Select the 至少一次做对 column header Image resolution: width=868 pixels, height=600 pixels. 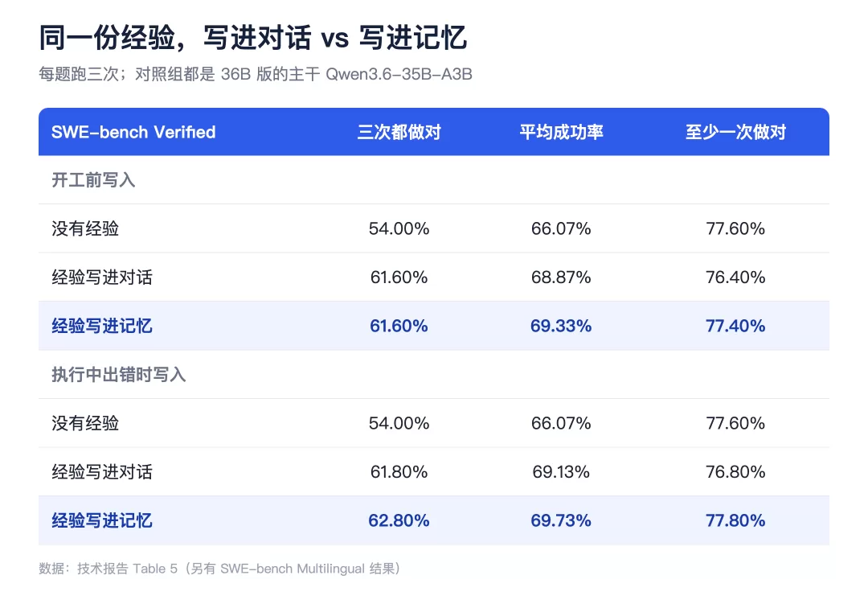pos(735,132)
